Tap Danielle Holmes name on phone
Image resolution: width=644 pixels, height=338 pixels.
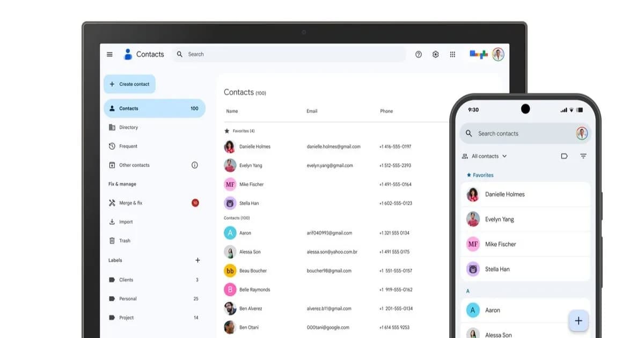pos(505,194)
